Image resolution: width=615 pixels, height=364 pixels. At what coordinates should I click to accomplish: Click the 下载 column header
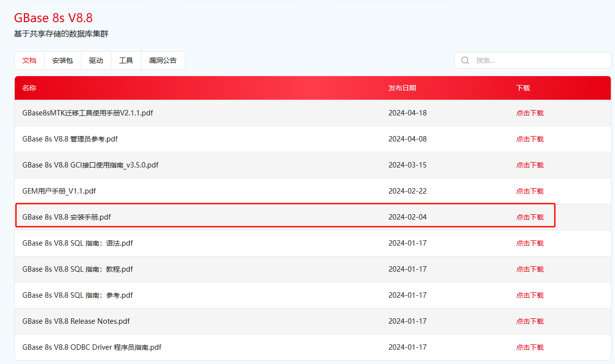(x=523, y=88)
